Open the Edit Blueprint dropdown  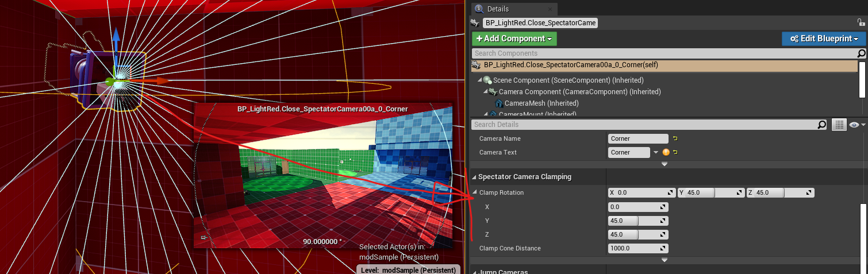click(x=824, y=38)
